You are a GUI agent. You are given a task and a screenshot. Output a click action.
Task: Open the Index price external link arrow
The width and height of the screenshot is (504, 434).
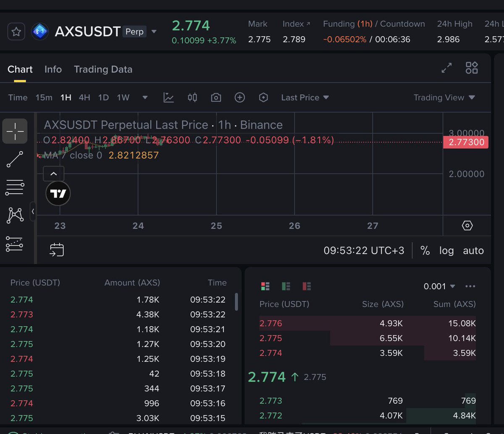pyautogui.click(x=308, y=24)
